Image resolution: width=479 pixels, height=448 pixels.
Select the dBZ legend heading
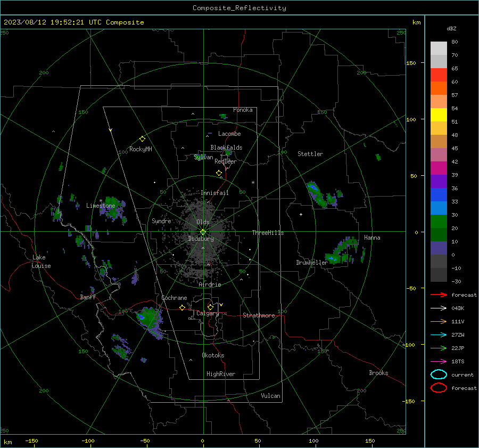(x=451, y=29)
